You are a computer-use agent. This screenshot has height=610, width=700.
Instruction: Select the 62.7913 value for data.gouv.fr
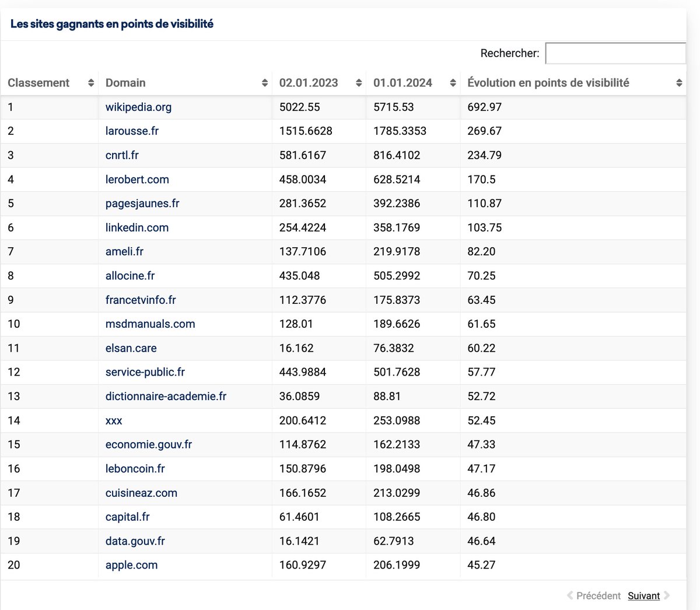click(394, 541)
